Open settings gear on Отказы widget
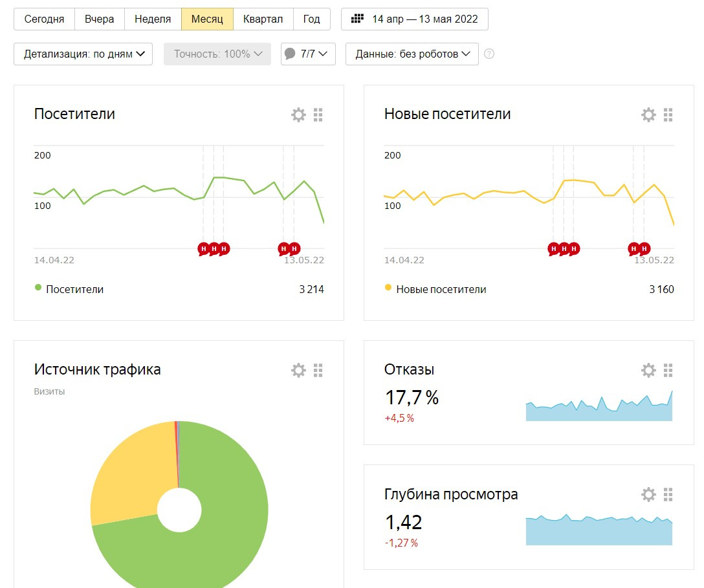 point(648,370)
